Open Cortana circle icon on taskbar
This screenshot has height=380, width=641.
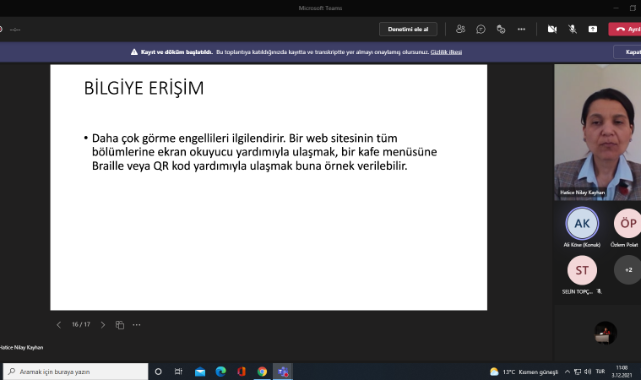[158, 371]
